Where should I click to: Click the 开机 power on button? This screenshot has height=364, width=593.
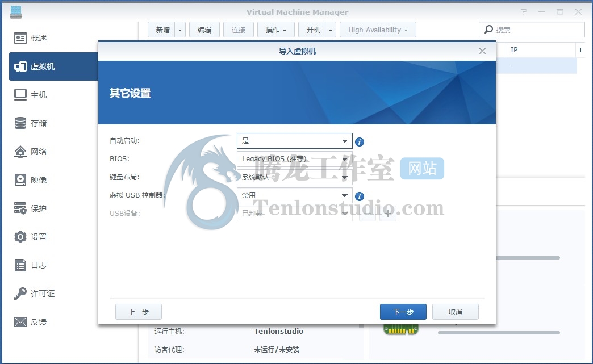pyautogui.click(x=313, y=30)
